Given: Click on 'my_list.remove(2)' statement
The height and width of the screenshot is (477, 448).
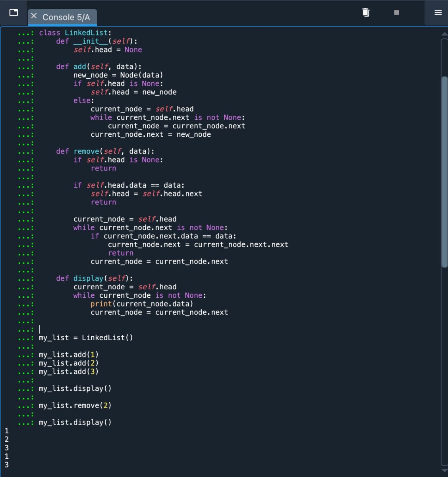Looking at the screenshot, I should tap(75, 405).
